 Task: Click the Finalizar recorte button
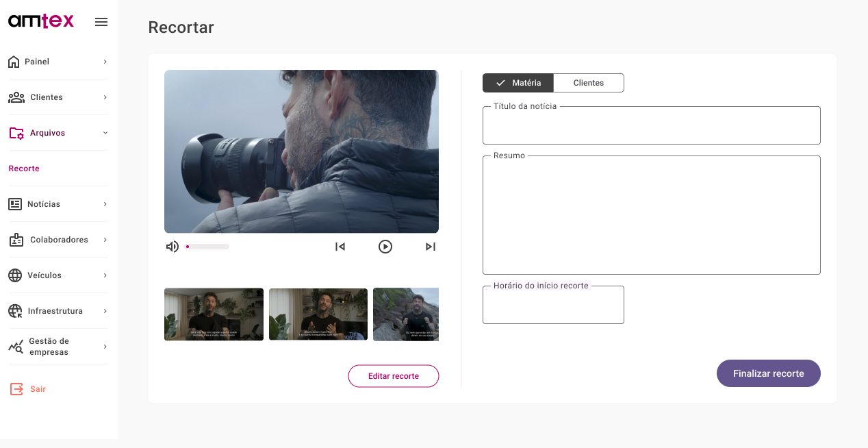click(768, 373)
